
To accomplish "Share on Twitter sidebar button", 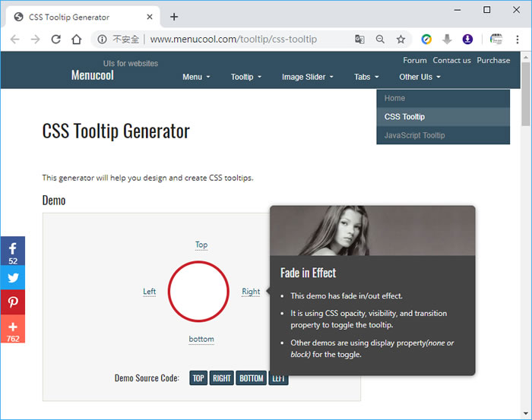I will tap(13, 278).
